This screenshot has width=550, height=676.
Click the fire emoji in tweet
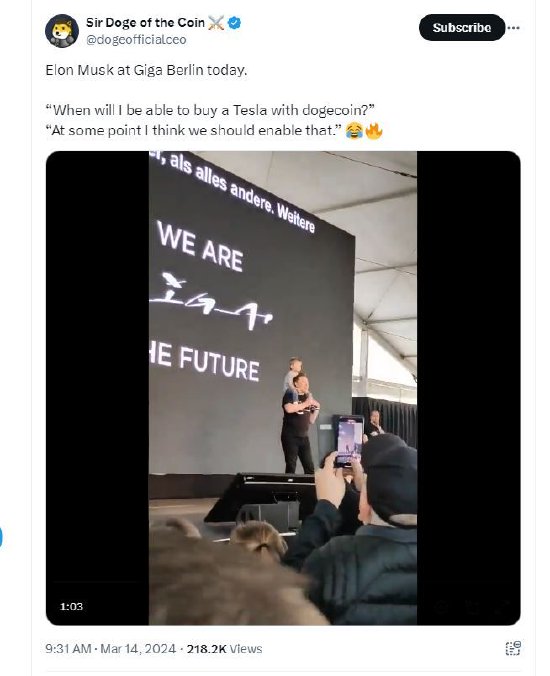[374, 130]
